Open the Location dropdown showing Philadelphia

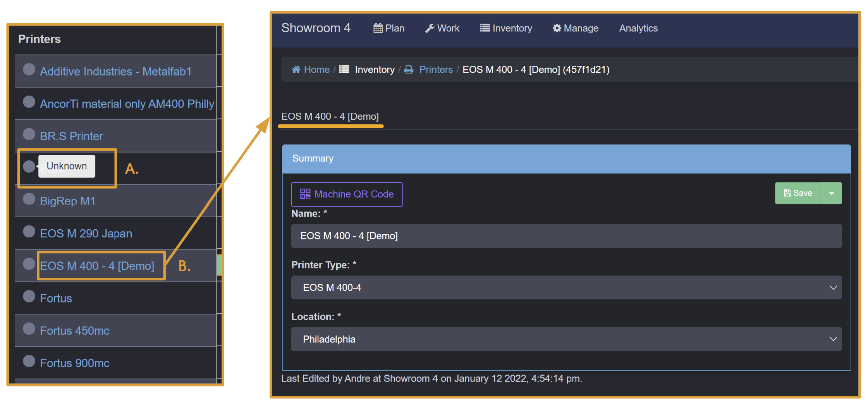[x=566, y=339]
